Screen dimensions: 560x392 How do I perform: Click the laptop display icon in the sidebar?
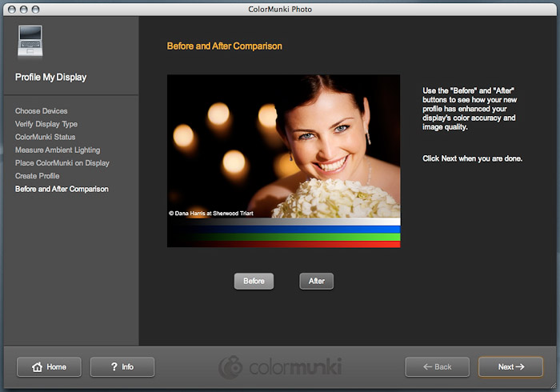[29, 43]
